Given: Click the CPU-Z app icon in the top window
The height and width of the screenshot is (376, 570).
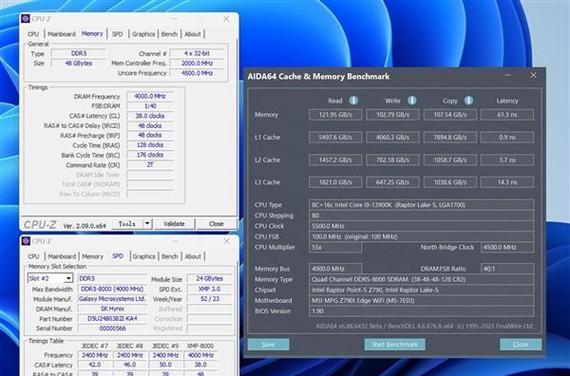Looking at the screenshot, I should [25, 19].
